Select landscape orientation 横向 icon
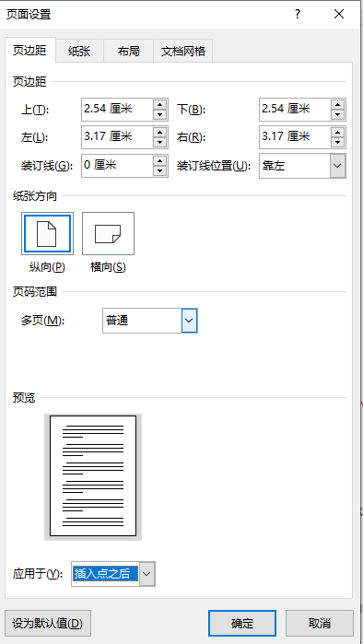The height and width of the screenshot is (644, 363). coord(108,233)
